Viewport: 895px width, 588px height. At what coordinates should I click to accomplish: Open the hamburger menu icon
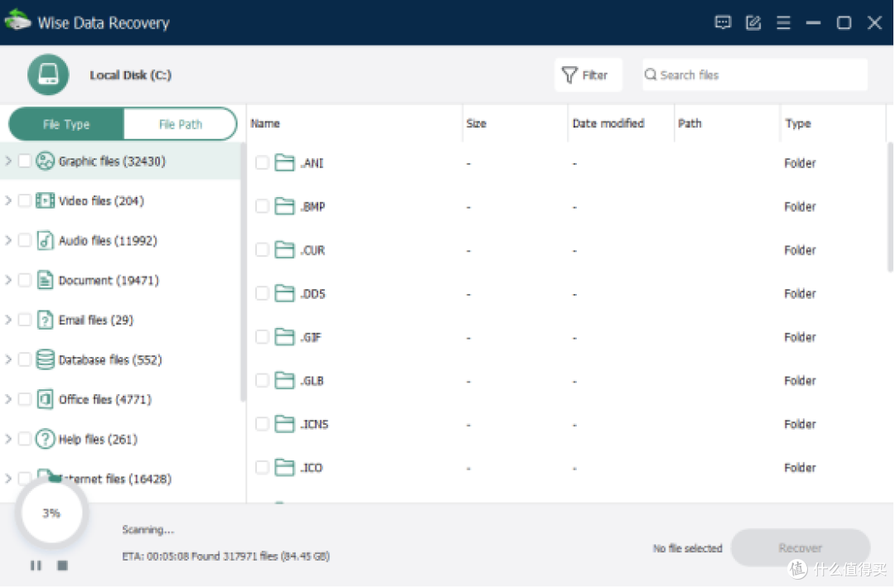pyautogui.click(x=784, y=23)
